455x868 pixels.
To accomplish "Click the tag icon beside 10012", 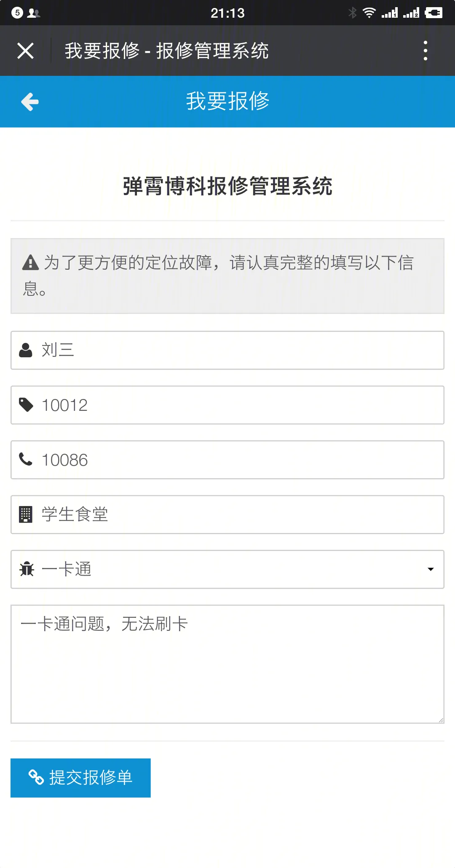I will point(26,405).
